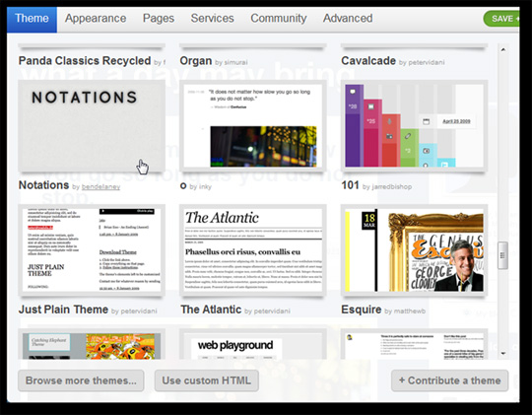Open the Advanced tab
The width and height of the screenshot is (532, 415).
point(348,19)
